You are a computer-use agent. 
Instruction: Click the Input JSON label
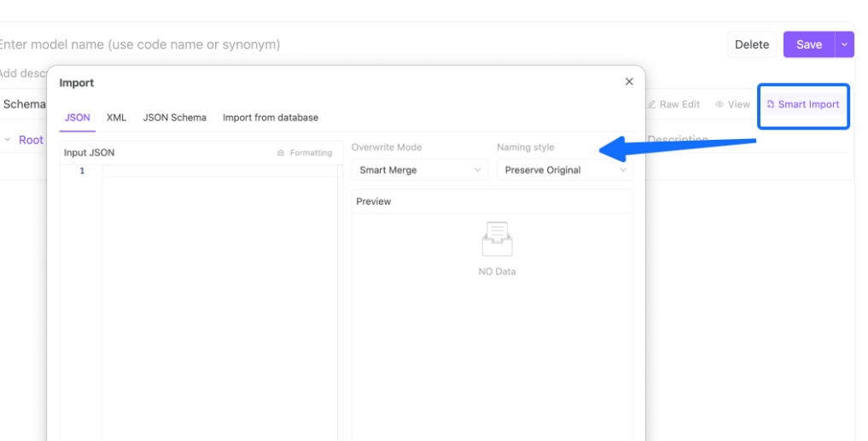(89, 153)
